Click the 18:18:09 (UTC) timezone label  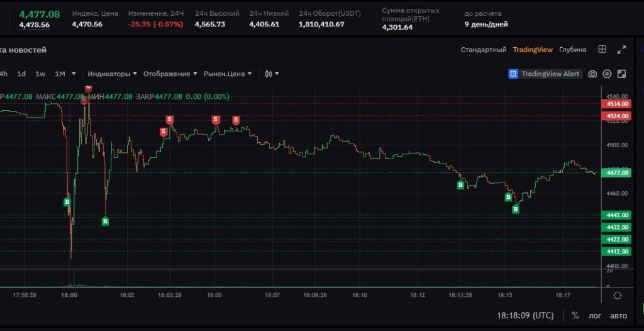[x=525, y=316]
